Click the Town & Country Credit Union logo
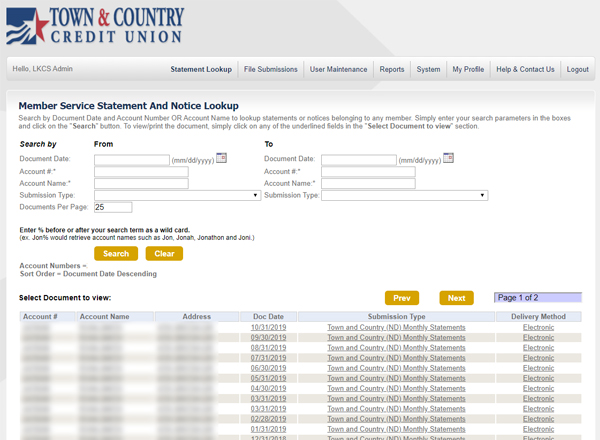Image resolution: width=600 pixels, height=440 pixels. [95, 25]
